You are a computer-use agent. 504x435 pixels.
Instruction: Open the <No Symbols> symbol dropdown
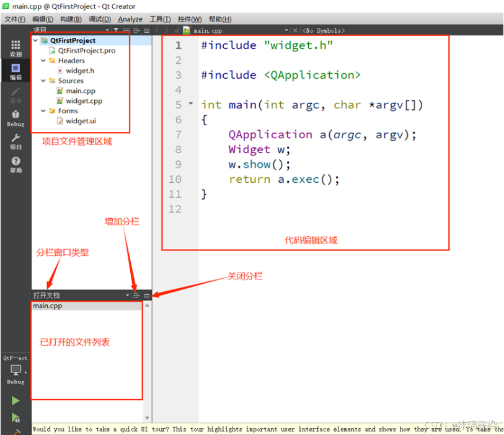324,30
